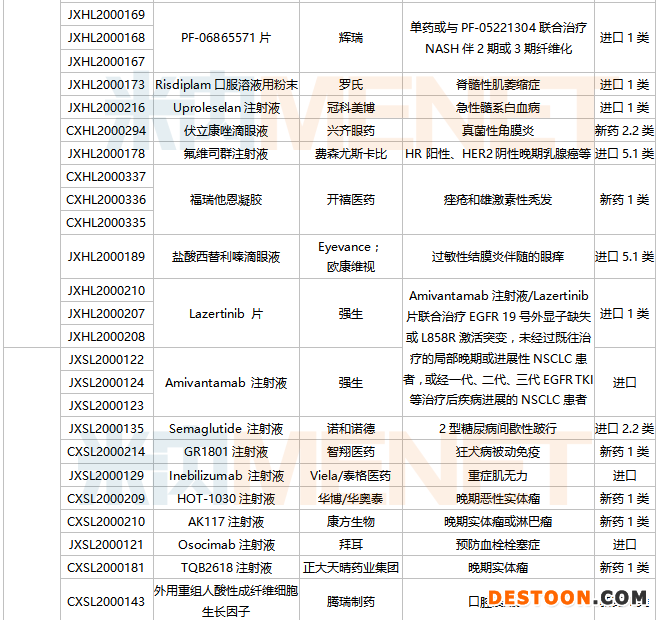Select the Inebilizumab 注射液 drug cell
The width and height of the screenshot is (660, 620).
pyautogui.click(x=226, y=476)
